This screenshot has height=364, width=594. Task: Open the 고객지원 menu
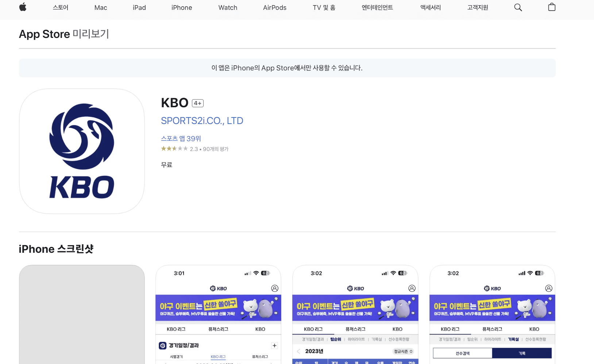pos(478,7)
